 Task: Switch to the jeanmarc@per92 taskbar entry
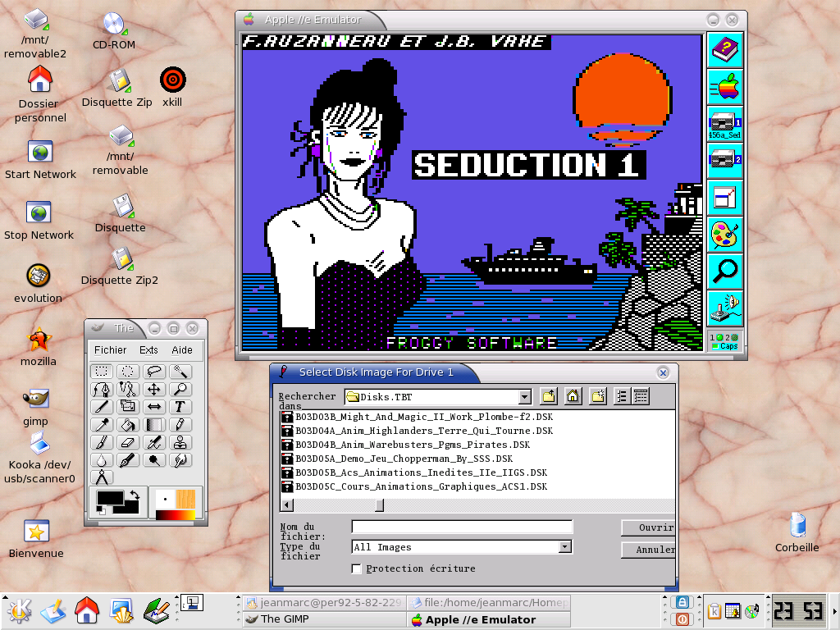click(324, 603)
